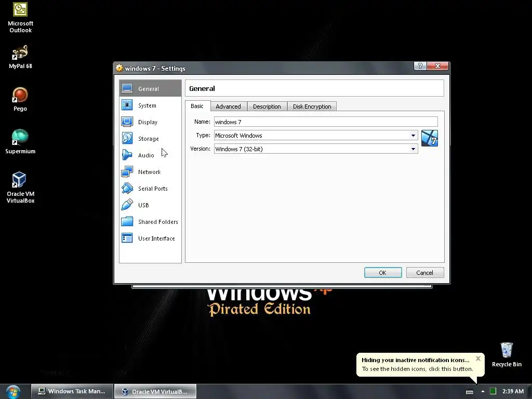This screenshot has width=532, height=399.
Task: Open the Serial Ports settings category
Action: coord(150,188)
